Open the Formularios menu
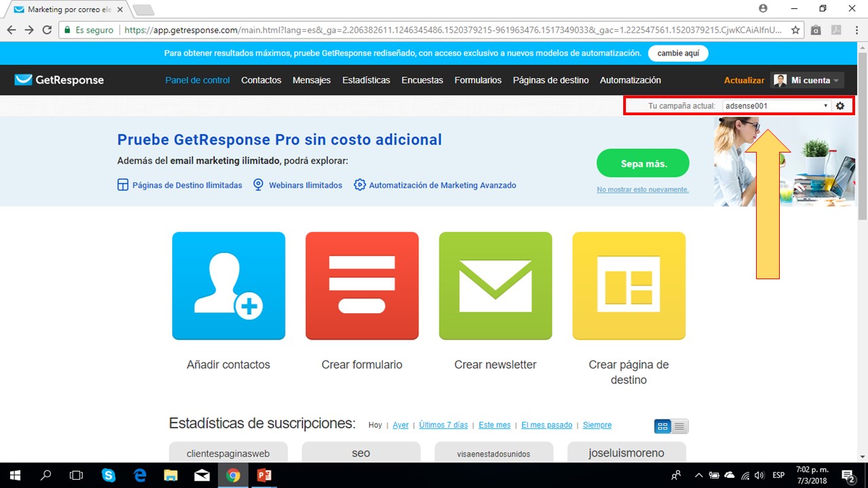868x488 pixels. (x=478, y=80)
